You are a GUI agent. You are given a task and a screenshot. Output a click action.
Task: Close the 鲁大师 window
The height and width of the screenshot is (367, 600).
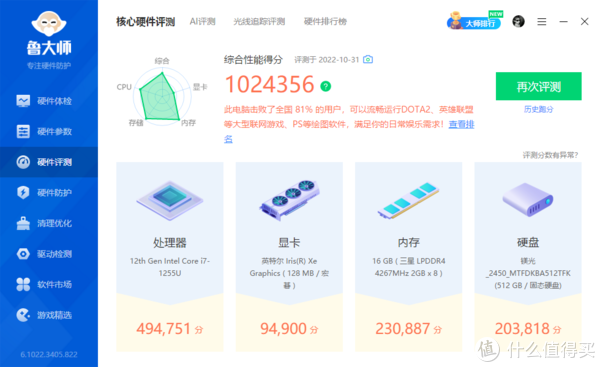pos(584,21)
